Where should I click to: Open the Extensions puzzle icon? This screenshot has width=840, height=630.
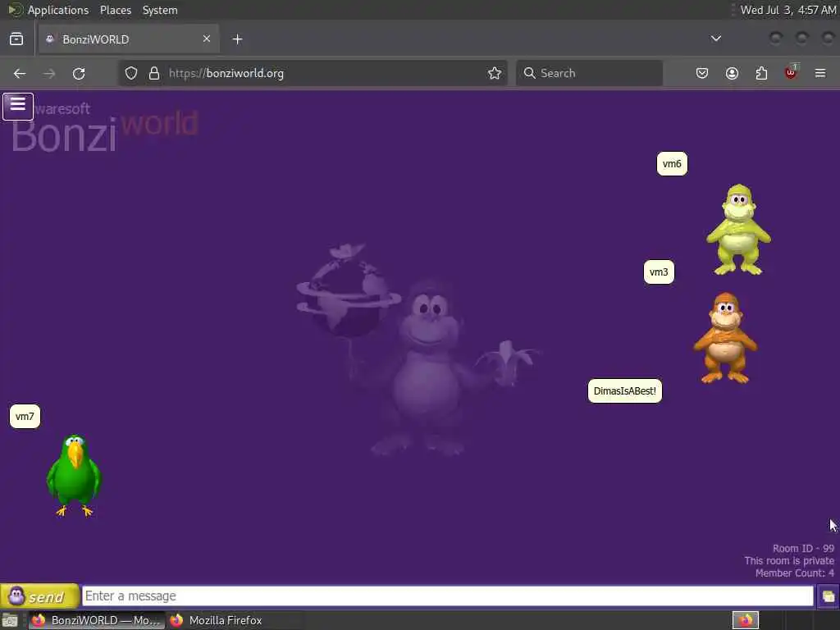pyautogui.click(x=761, y=73)
